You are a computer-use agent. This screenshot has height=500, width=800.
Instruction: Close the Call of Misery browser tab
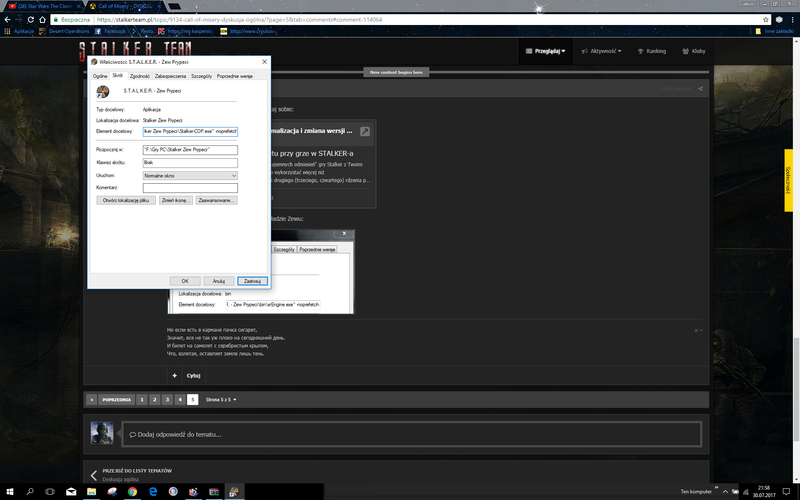tap(158, 6)
